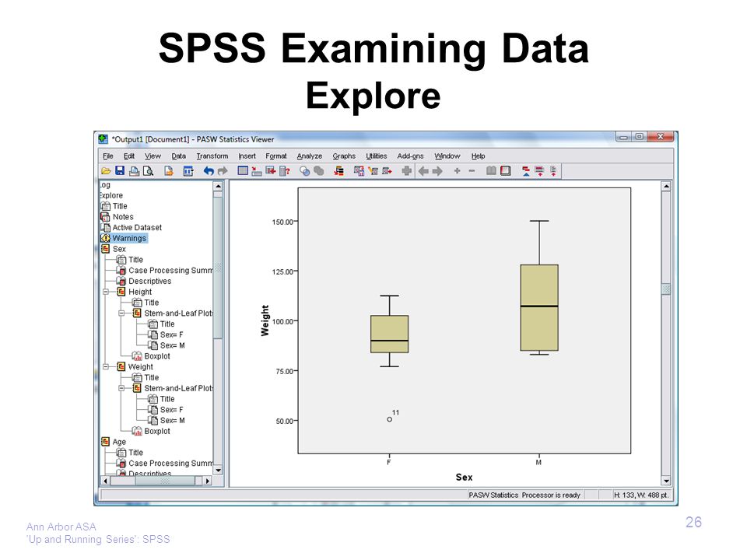This screenshot has height=560, width=747.
Task: Undo the last action via blue arrow
Action: [209, 171]
